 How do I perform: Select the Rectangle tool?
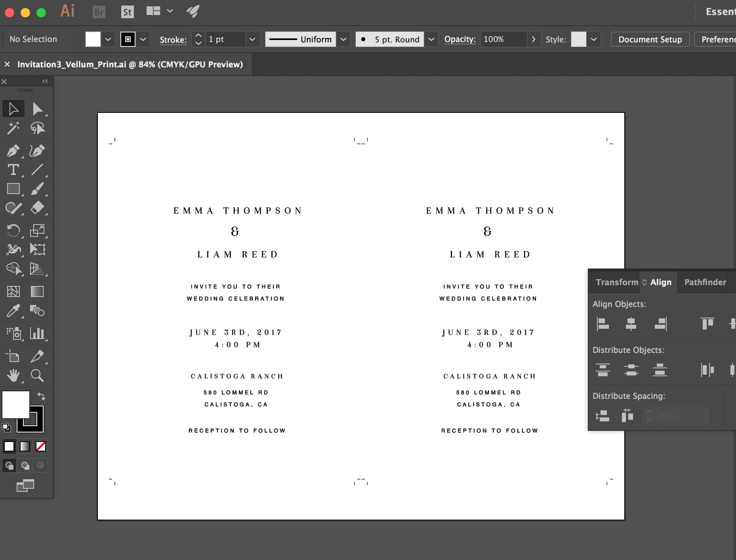coord(13,189)
